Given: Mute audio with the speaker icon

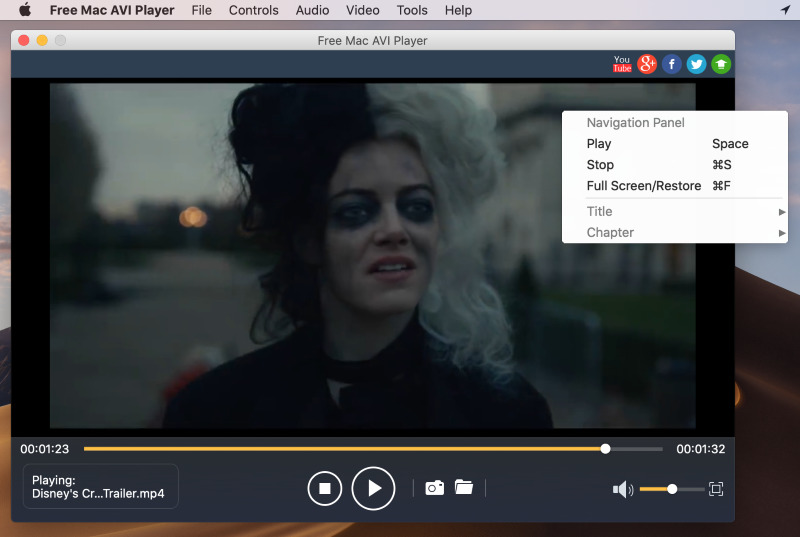Looking at the screenshot, I should (x=622, y=490).
